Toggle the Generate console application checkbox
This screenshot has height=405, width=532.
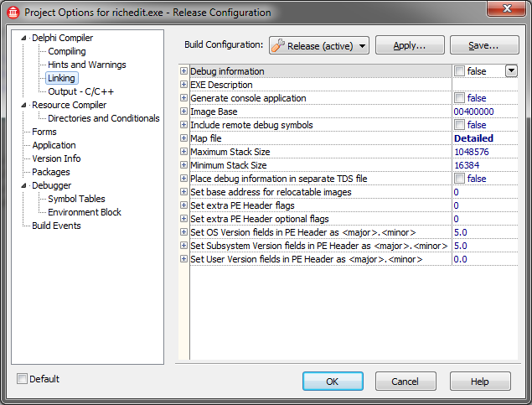coord(459,98)
